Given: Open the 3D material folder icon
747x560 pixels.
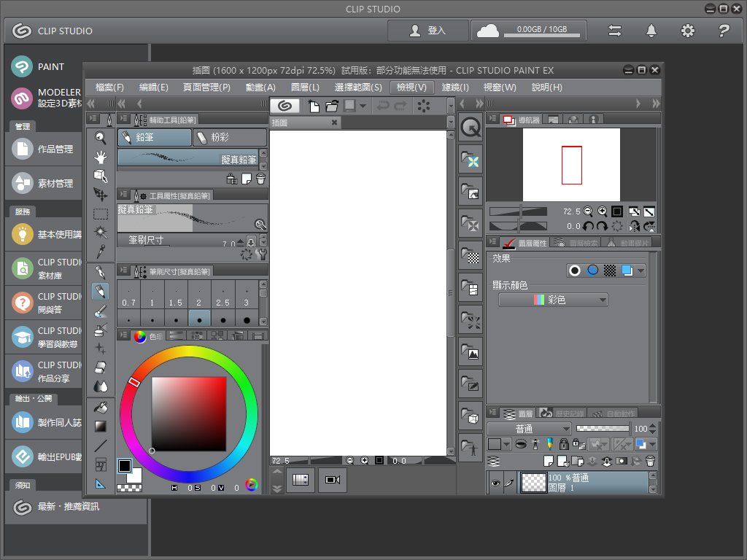Looking at the screenshot, I should 471,416.
